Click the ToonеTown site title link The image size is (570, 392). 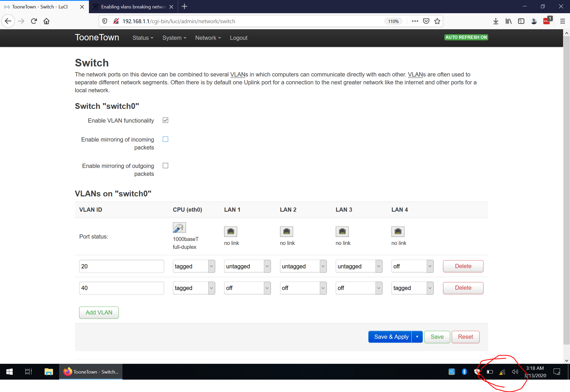(97, 37)
